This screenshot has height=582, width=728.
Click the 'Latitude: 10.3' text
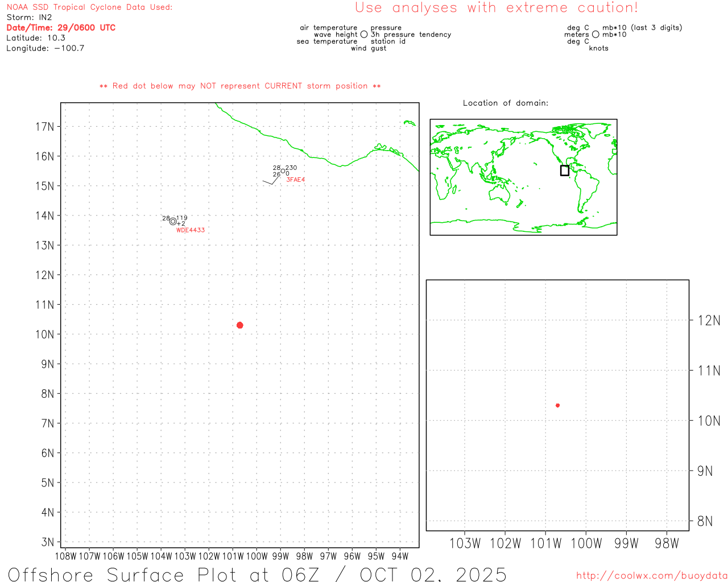[36, 38]
